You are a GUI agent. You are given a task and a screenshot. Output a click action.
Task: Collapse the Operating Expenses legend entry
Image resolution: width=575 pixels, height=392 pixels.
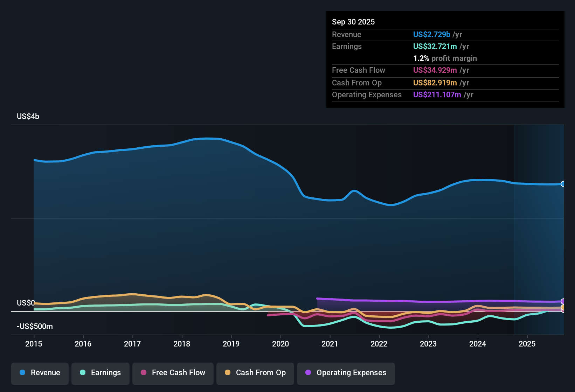(x=346, y=373)
